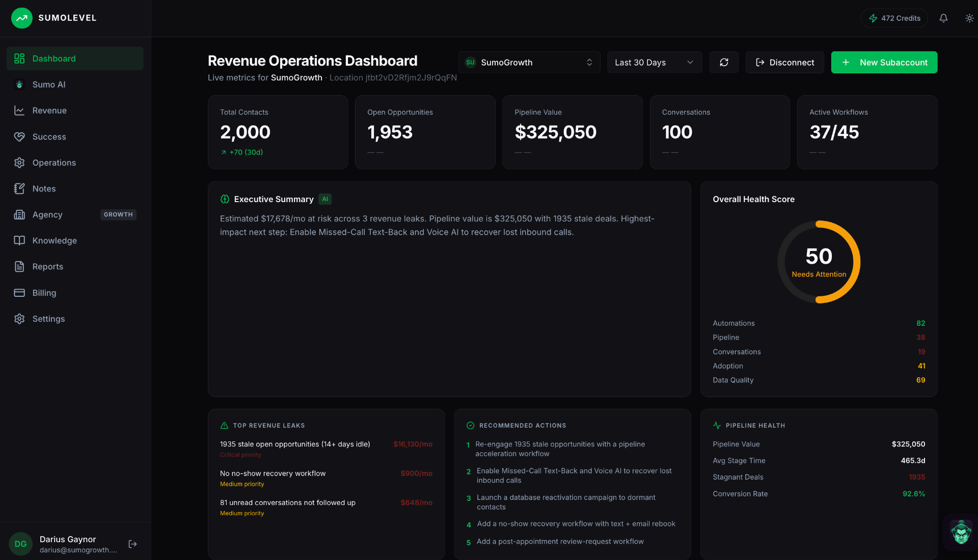Refresh the dashboard metrics

(x=724, y=62)
